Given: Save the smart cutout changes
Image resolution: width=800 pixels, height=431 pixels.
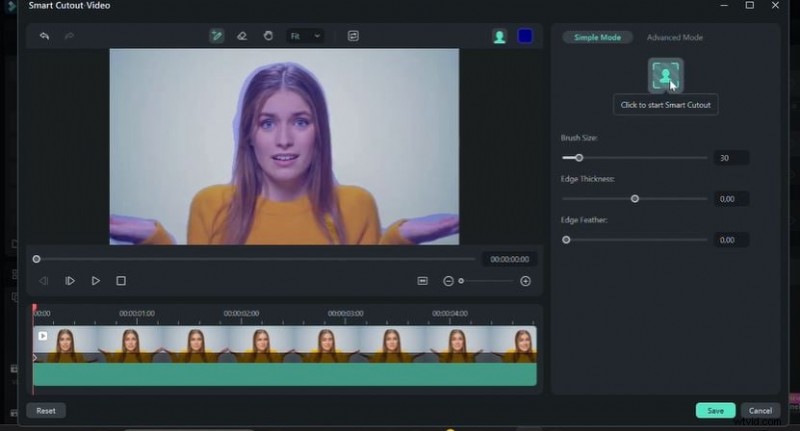Looking at the screenshot, I should coord(715,411).
